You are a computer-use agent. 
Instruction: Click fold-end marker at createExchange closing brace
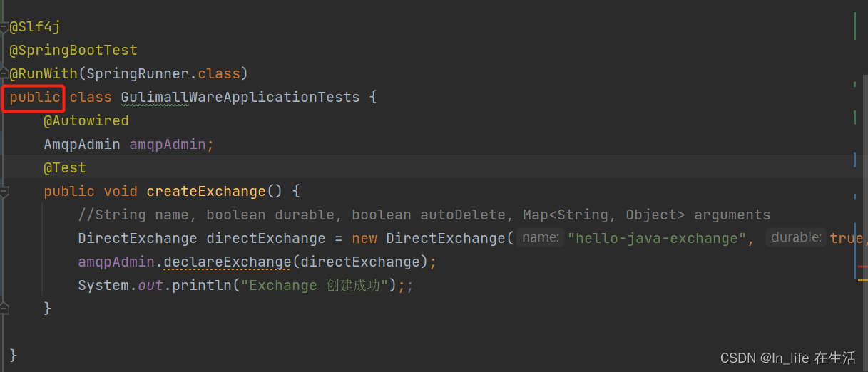tap(4, 309)
